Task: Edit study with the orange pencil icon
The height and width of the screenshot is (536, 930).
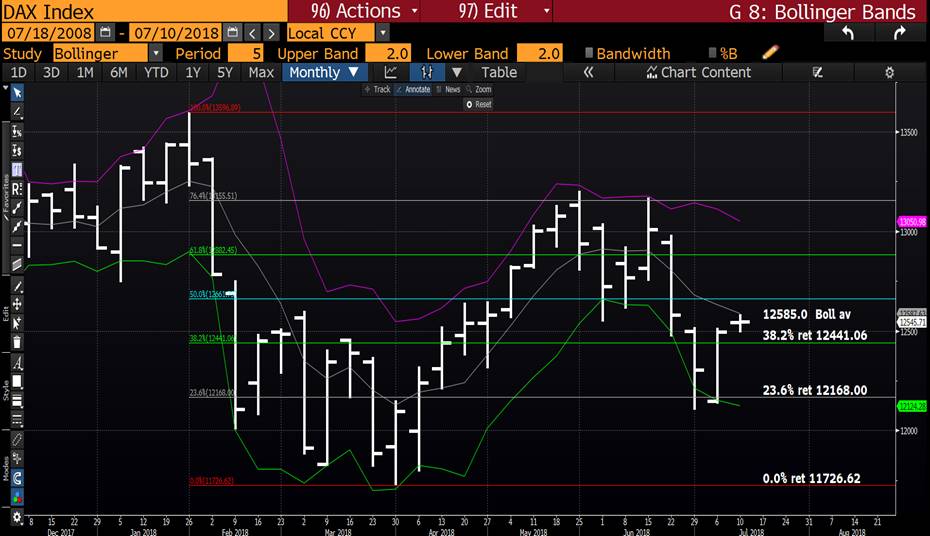Action: tap(770, 53)
